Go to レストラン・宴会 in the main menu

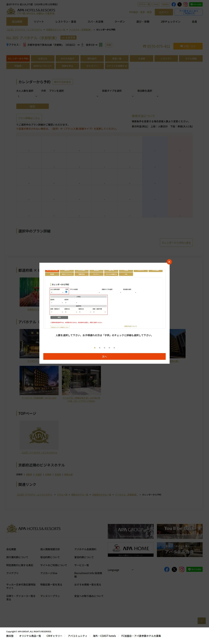click(66, 21)
